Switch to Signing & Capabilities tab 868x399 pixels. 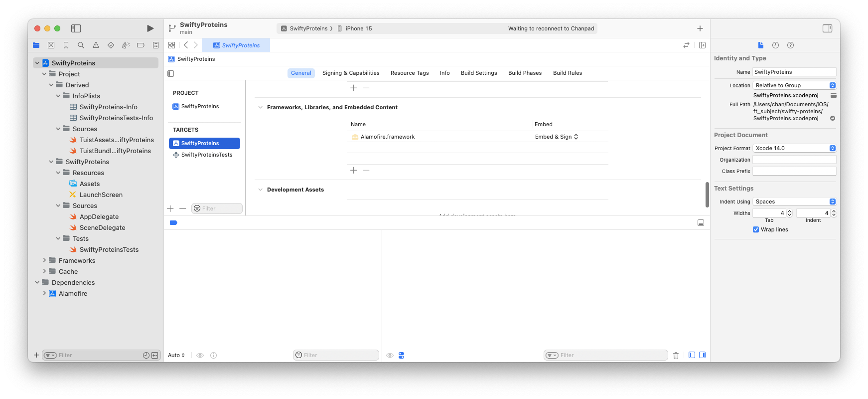coord(351,73)
